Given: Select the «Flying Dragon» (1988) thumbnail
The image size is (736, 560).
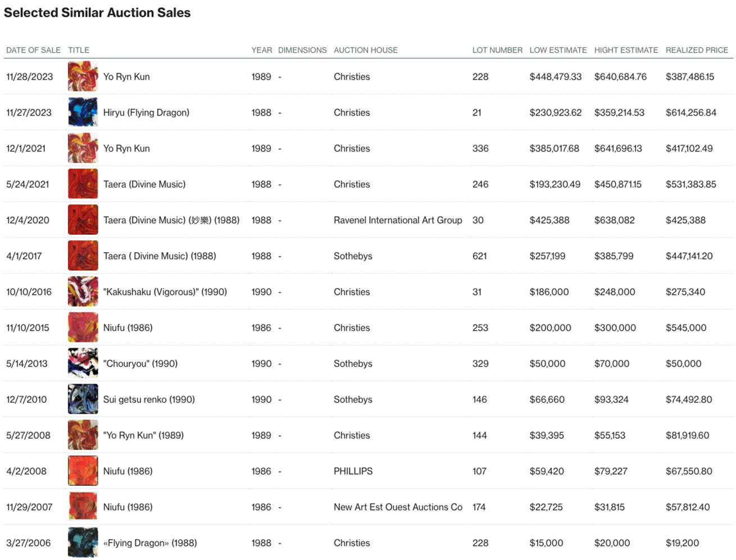Looking at the screenshot, I should tap(83, 543).
